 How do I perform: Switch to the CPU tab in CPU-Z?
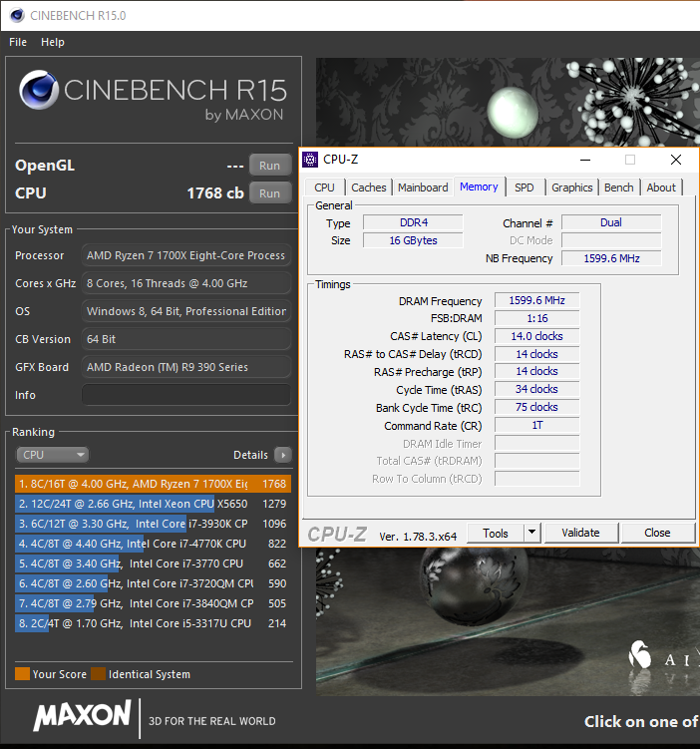pos(325,187)
